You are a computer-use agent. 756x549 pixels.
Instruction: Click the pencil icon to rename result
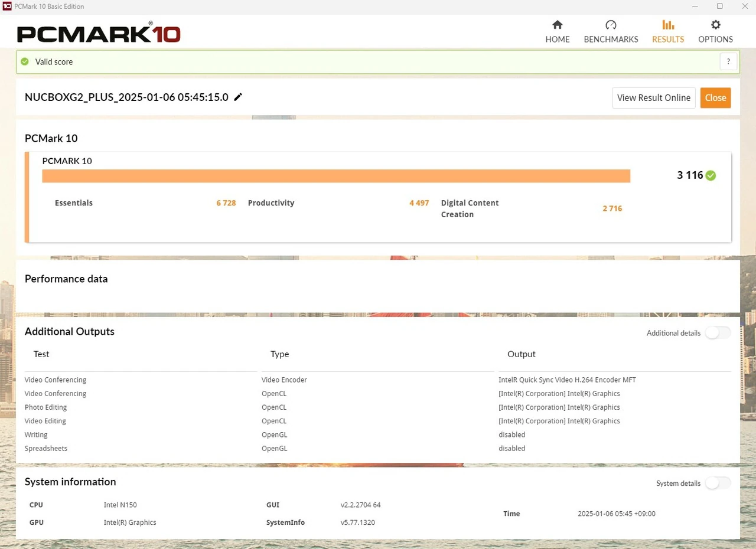click(x=238, y=97)
